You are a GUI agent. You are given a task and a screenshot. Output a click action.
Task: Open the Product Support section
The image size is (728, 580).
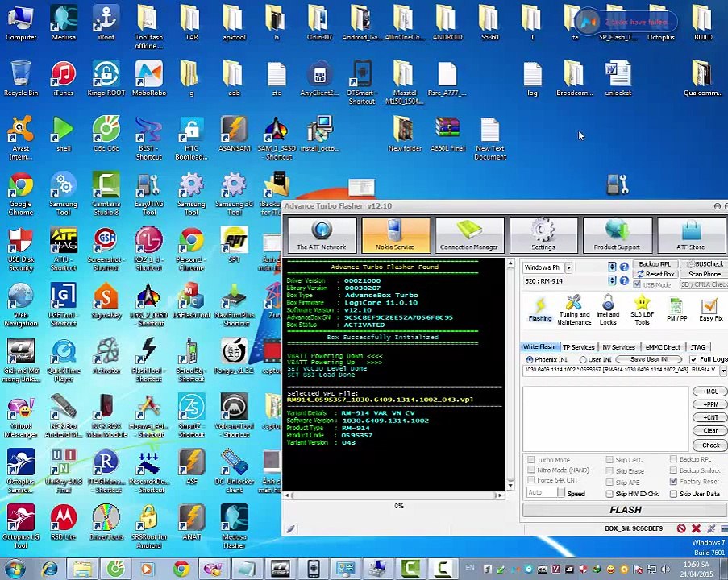(617, 234)
